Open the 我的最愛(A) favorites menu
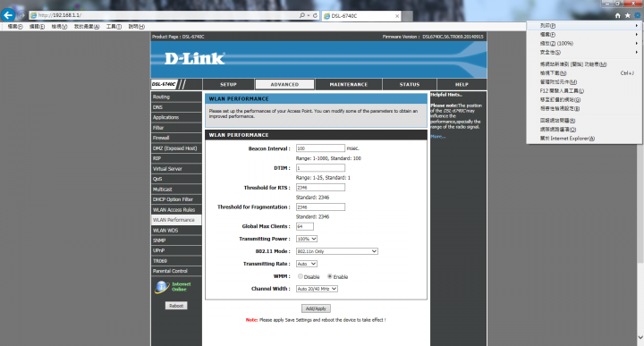644x346 pixels. click(x=87, y=27)
